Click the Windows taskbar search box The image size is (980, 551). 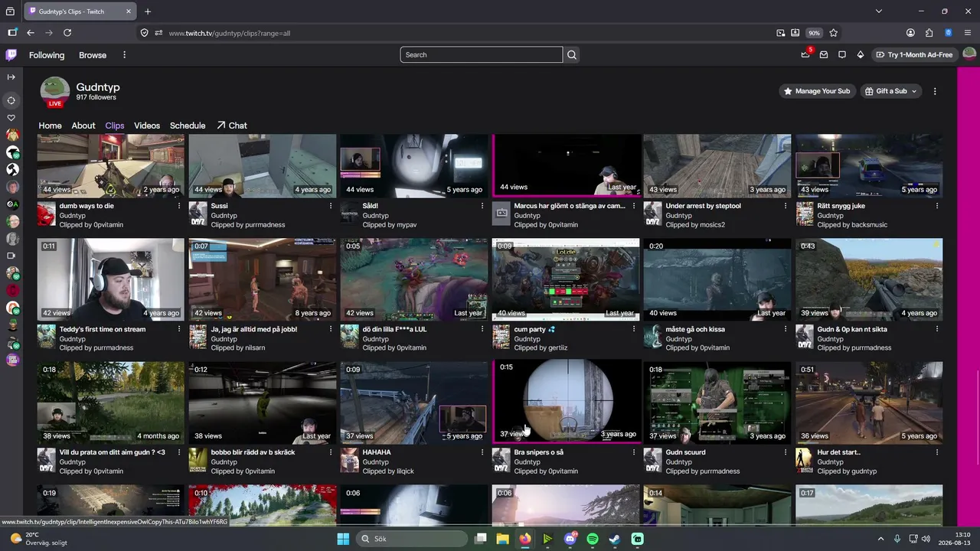410,539
